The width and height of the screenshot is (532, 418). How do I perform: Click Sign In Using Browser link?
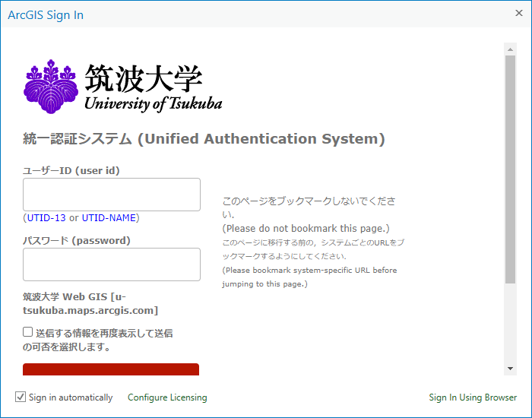click(x=473, y=397)
